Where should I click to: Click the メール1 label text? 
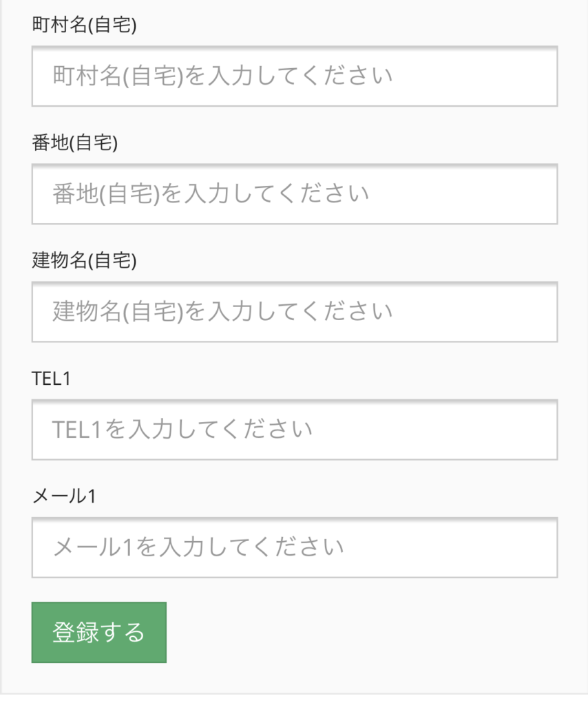click(x=64, y=496)
